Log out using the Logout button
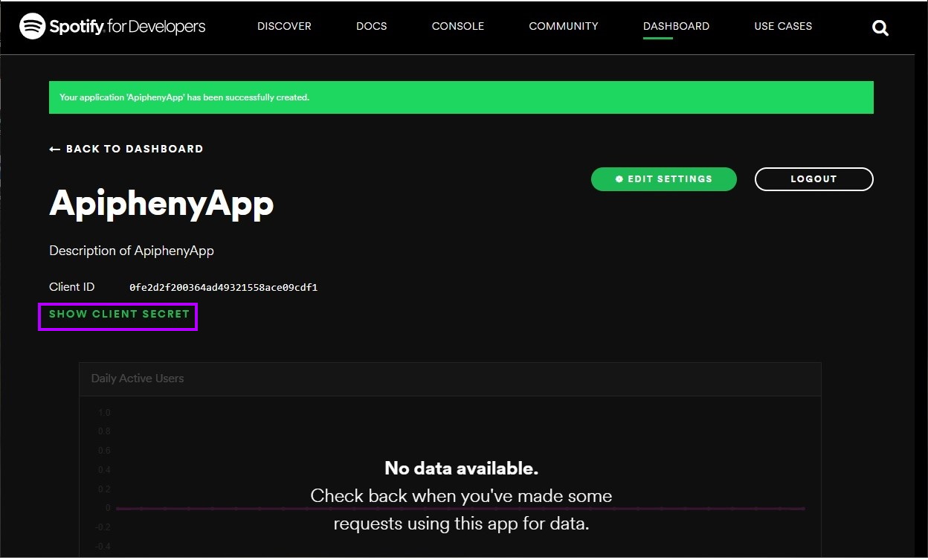 (814, 179)
